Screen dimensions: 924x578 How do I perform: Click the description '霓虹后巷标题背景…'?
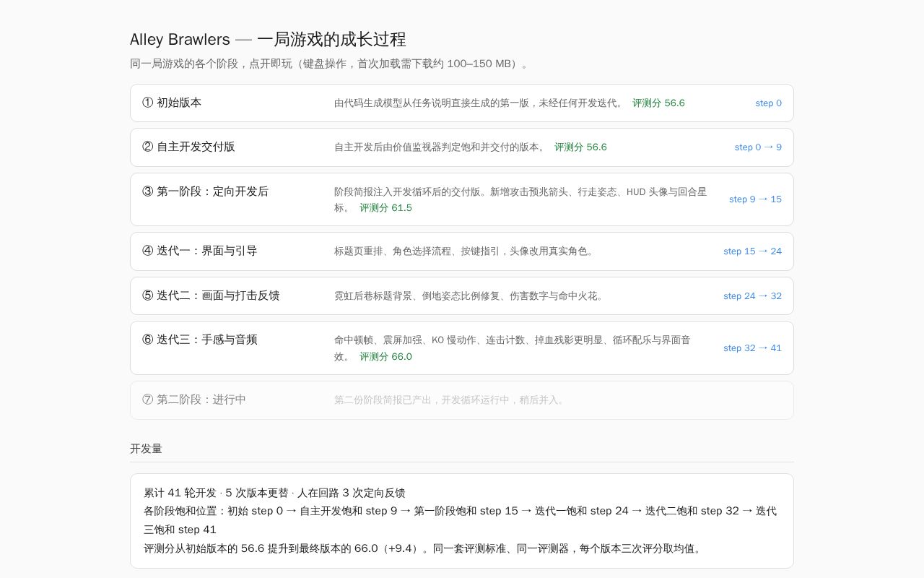click(470, 296)
